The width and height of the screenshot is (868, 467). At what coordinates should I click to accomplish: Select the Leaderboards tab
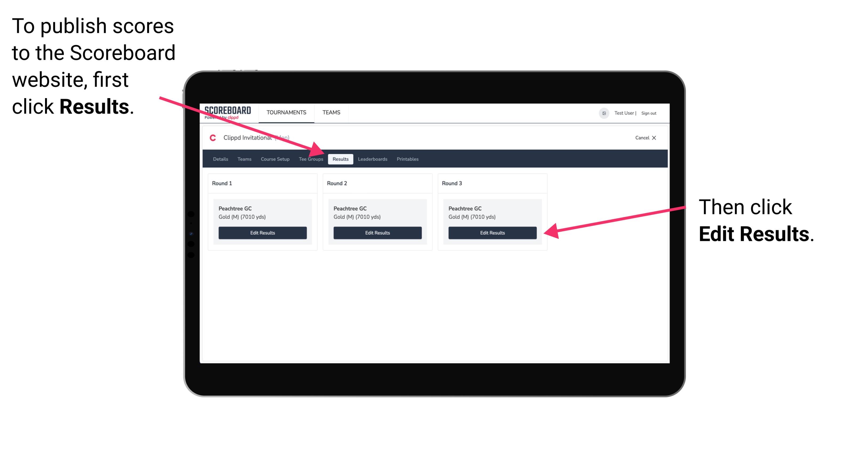(373, 159)
